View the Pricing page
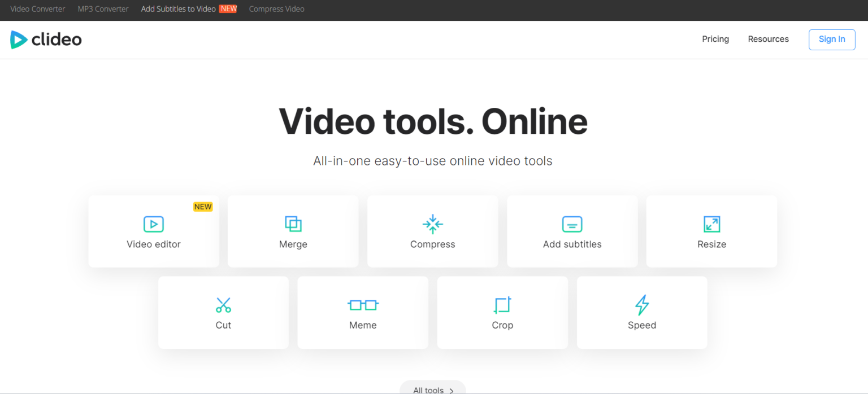Screen dimensions: 868x394 715,39
